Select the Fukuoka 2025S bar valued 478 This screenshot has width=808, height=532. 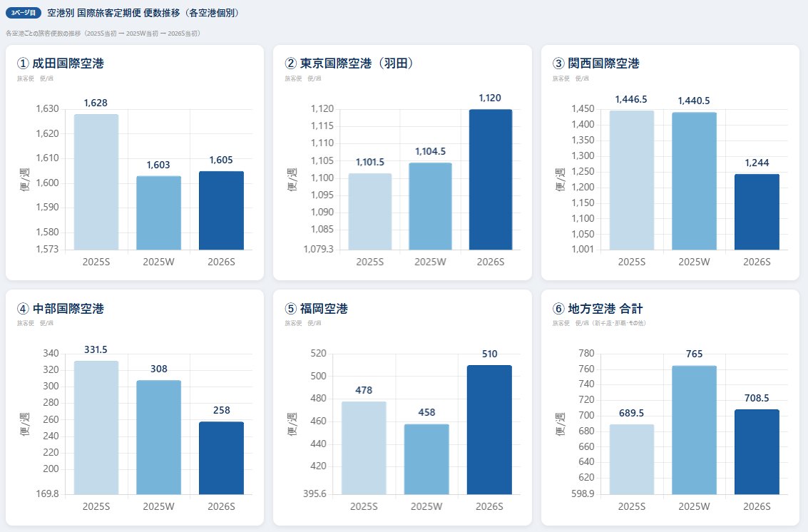[364, 448]
